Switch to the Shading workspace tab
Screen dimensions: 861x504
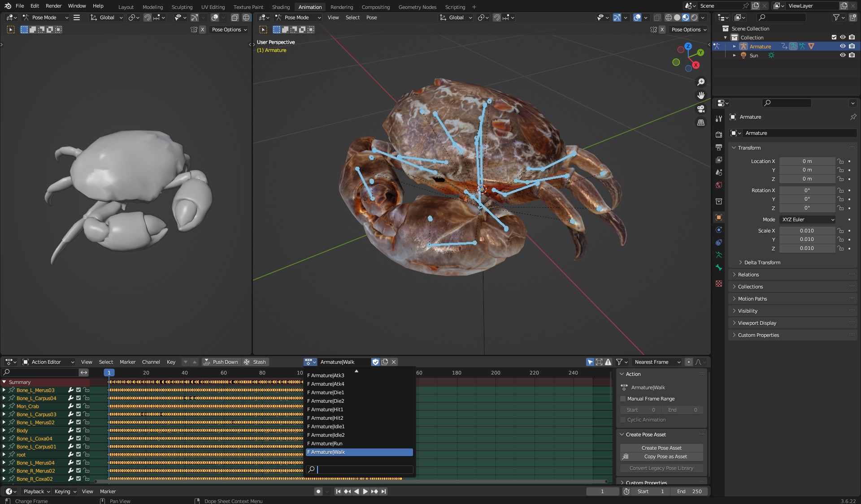point(281,7)
